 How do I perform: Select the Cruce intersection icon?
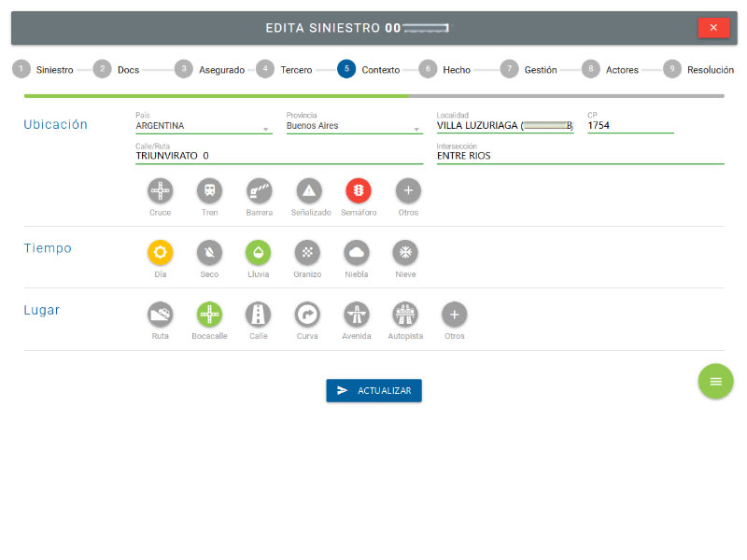[x=161, y=191]
